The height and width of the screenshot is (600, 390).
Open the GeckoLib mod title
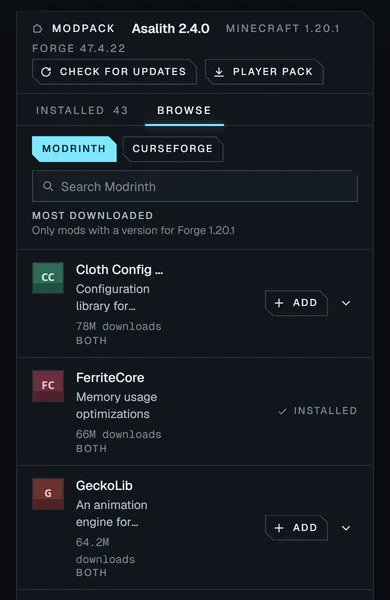click(104, 486)
